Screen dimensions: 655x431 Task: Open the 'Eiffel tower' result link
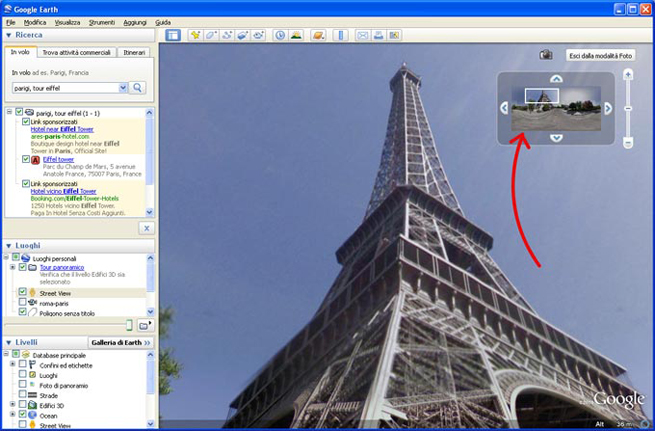(x=58, y=160)
